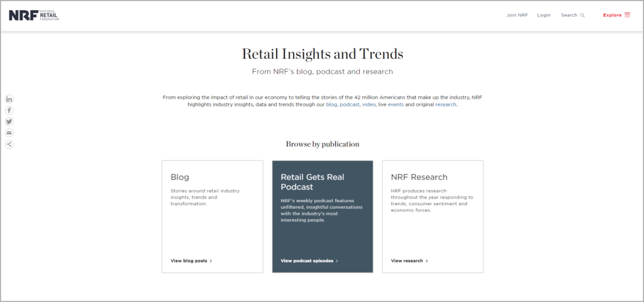The image size is (644, 302).
Task: Click chevron next to View blog posts
Action: [211, 261]
